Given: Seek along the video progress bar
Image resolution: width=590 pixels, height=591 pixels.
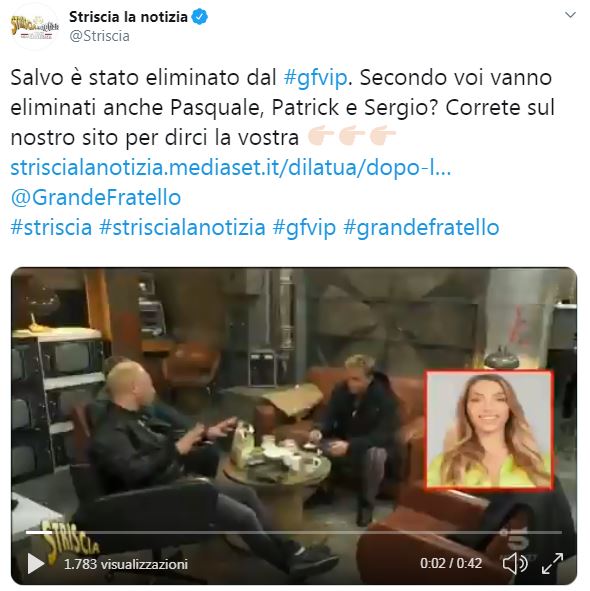Looking at the screenshot, I should click(x=294, y=532).
